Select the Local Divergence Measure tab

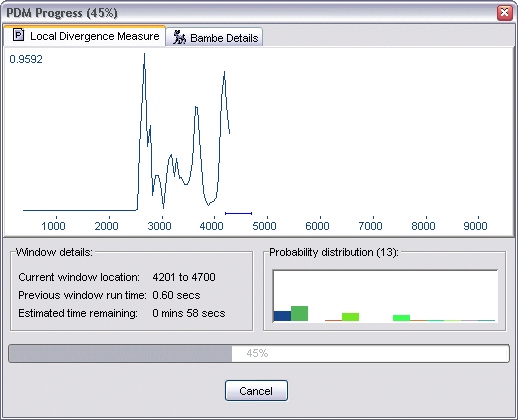click(85, 36)
